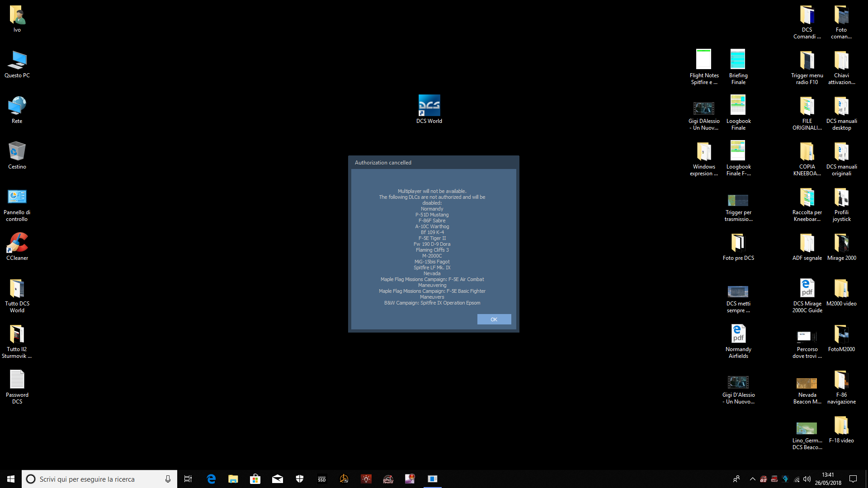
Task: Select the M2000 video folder
Action: (x=841, y=293)
